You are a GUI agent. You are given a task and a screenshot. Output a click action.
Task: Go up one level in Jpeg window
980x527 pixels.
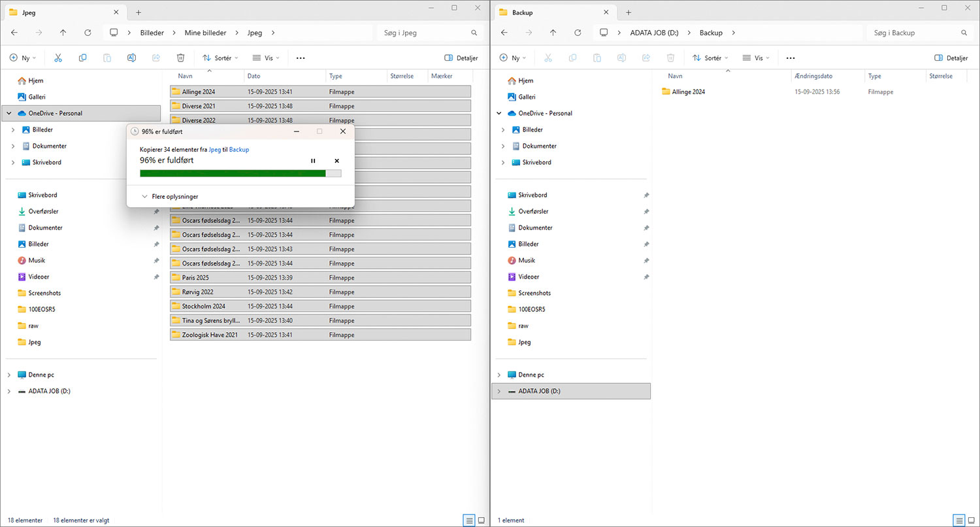tap(63, 33)
